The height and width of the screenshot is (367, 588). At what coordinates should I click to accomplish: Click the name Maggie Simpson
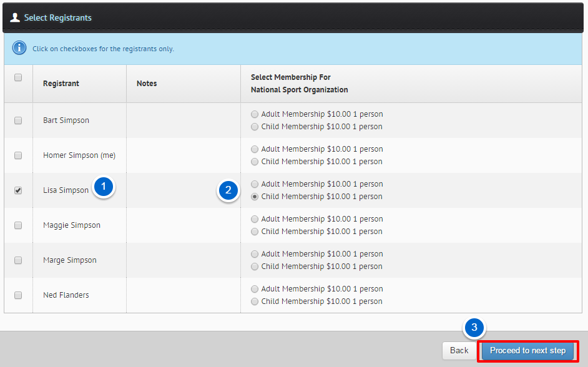coord(72,225)
